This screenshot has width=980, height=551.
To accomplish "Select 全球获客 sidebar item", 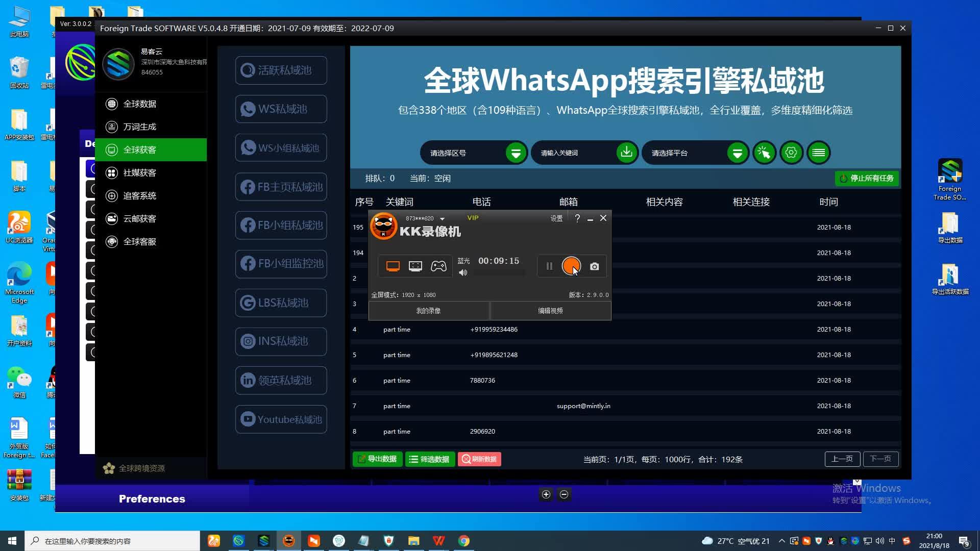I will (x=151, y=150).
